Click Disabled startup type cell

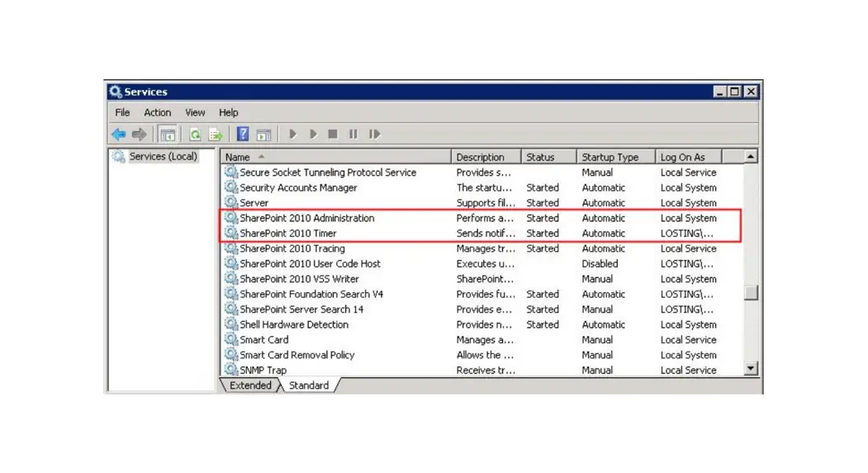click(600, 263)
